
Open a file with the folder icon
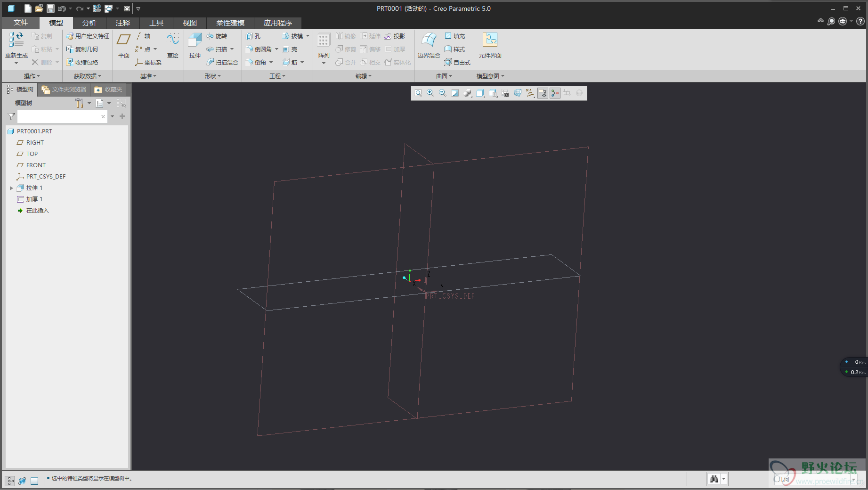tap(39, 8)
